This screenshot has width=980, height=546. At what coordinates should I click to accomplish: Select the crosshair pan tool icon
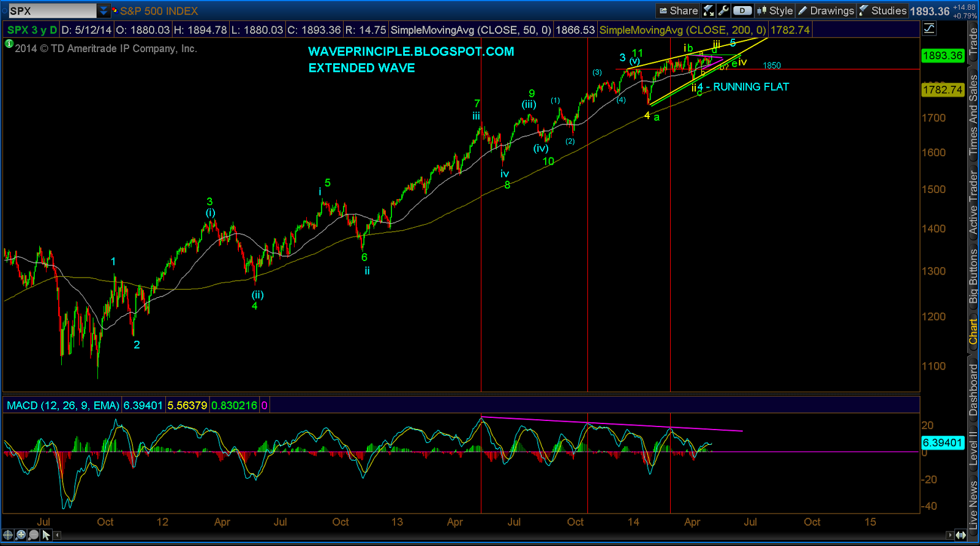pyautogui.click(x=8, y=535)
